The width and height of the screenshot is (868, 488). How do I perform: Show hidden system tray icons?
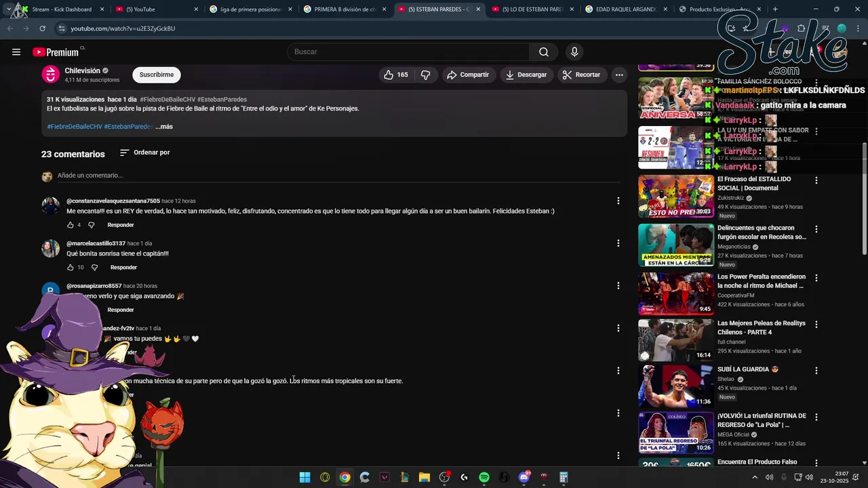pos(755,477)
